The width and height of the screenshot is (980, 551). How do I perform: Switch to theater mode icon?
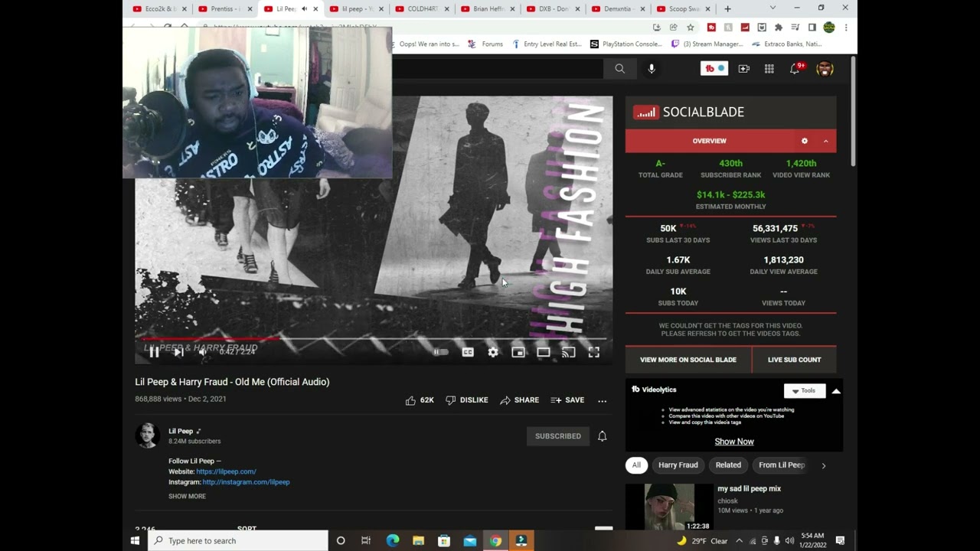[x=543, y=352]
